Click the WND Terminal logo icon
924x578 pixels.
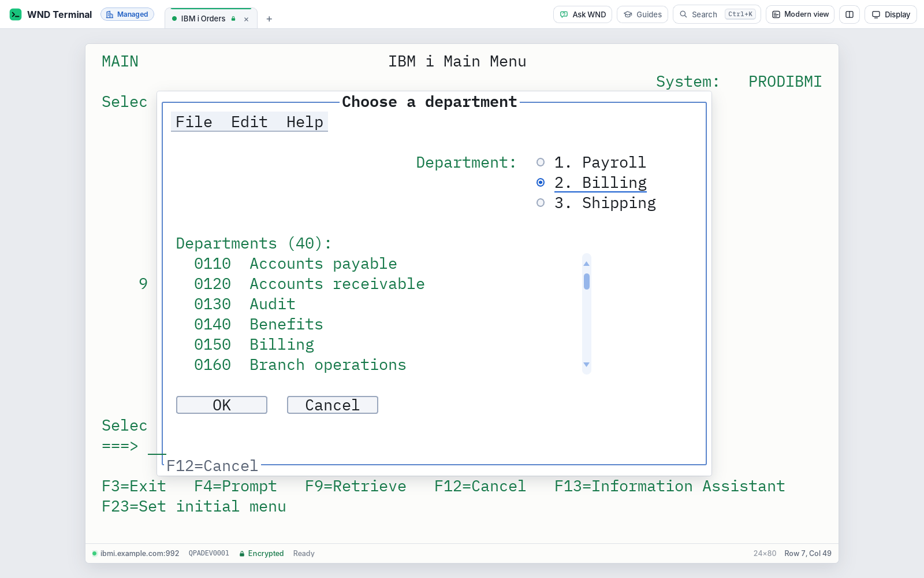(x=16, y=14)
